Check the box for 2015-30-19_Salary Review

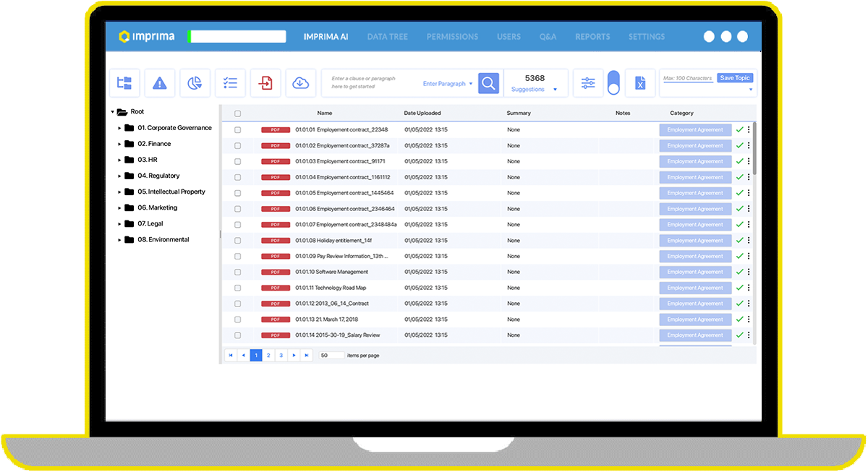pyautogui.click(x=237, y=335)
